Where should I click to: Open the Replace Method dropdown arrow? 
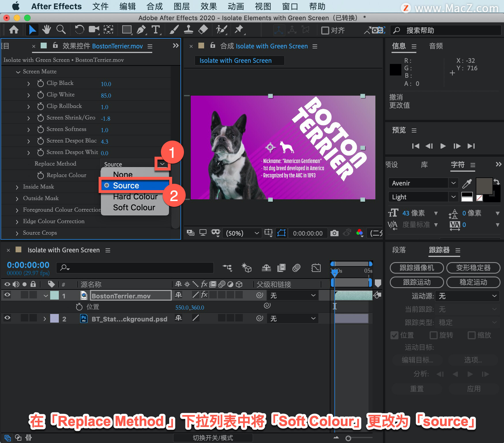162,164
